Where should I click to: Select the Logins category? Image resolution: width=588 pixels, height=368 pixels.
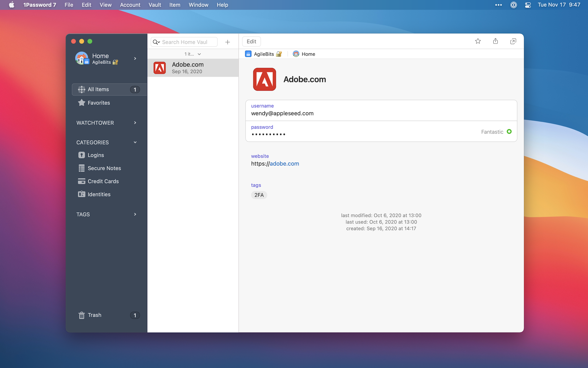pos(96,155)
